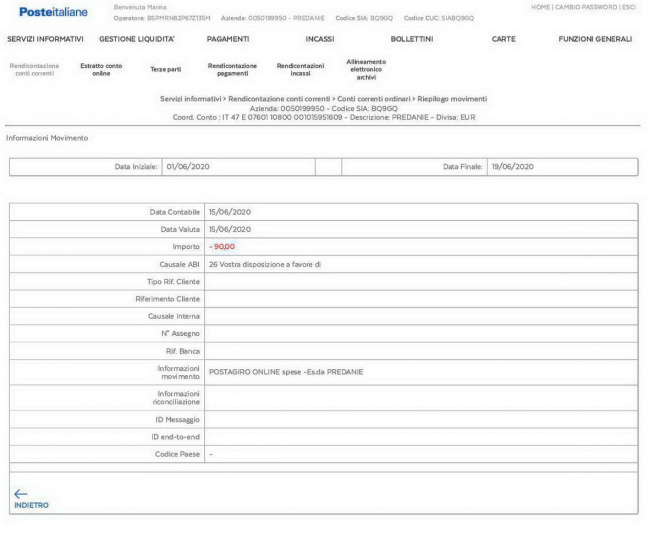Image resolution: width=660 pixels, height=545 pixels.
Task: Open the Estratto conto online tab
Action: click(101, 69)
